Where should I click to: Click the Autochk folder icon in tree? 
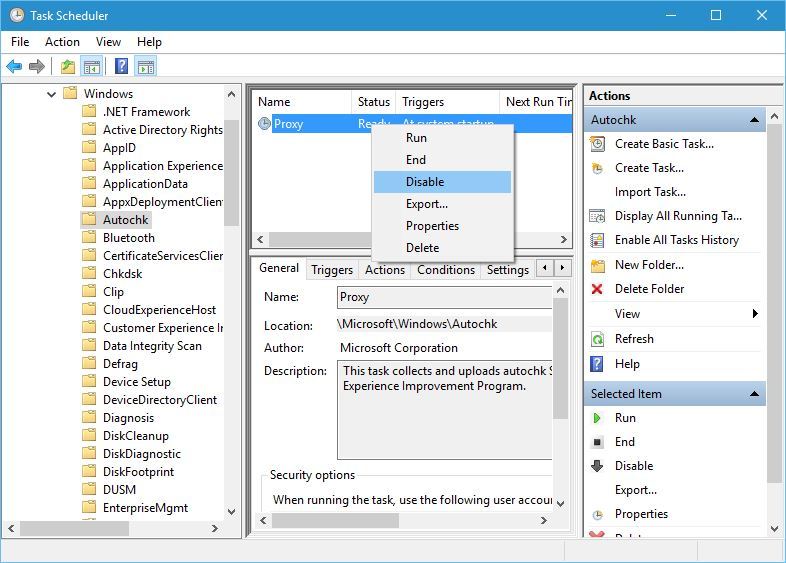coord(89,219)
